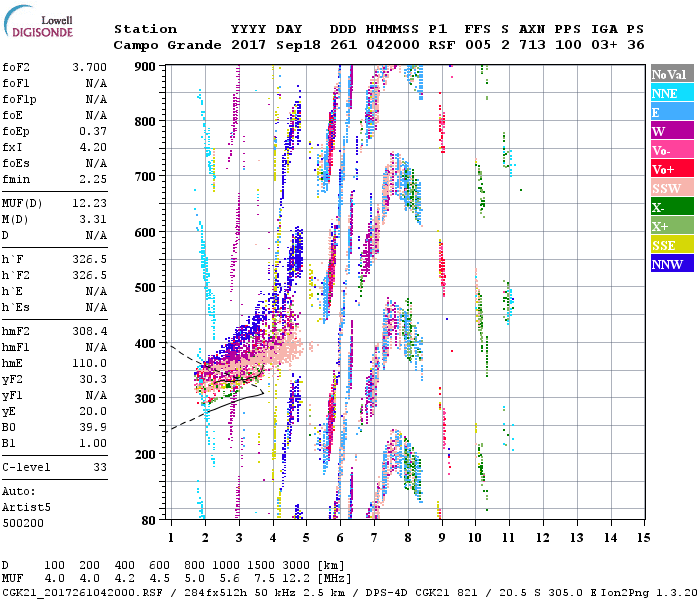
Task: Select the NoVal gray legend swatch
Action: (x=669, y=74)
